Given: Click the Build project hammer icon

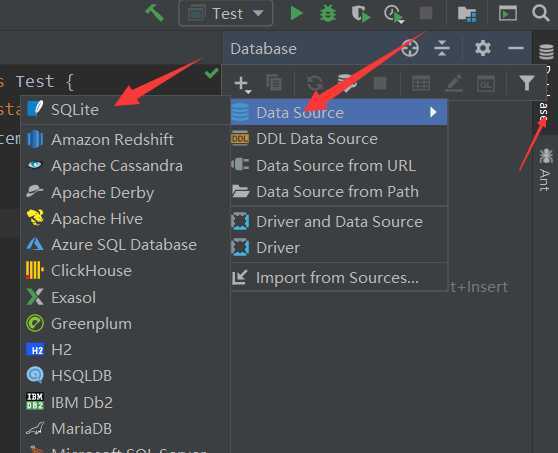Looking at the screenshot, I should [155, 14].
